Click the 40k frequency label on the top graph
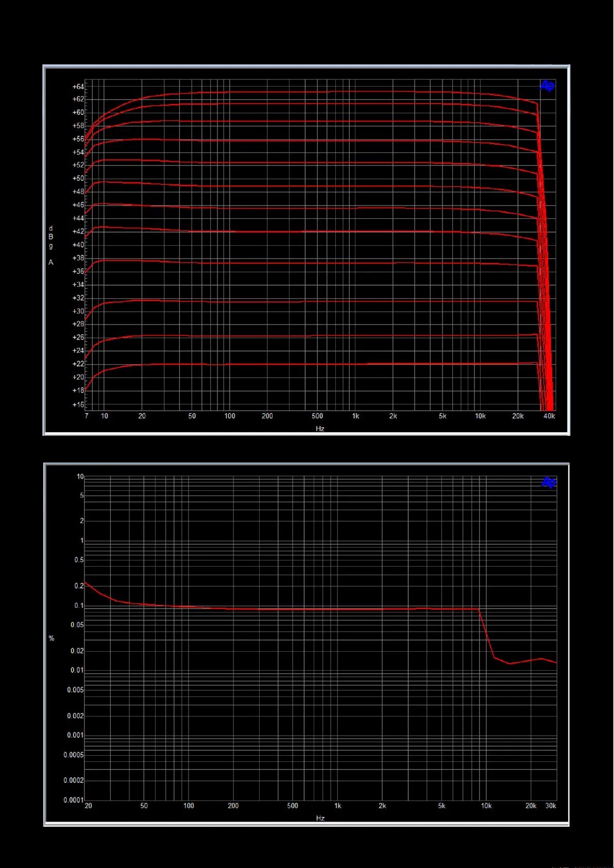This screenshot has height=868, width=614. 549,416
